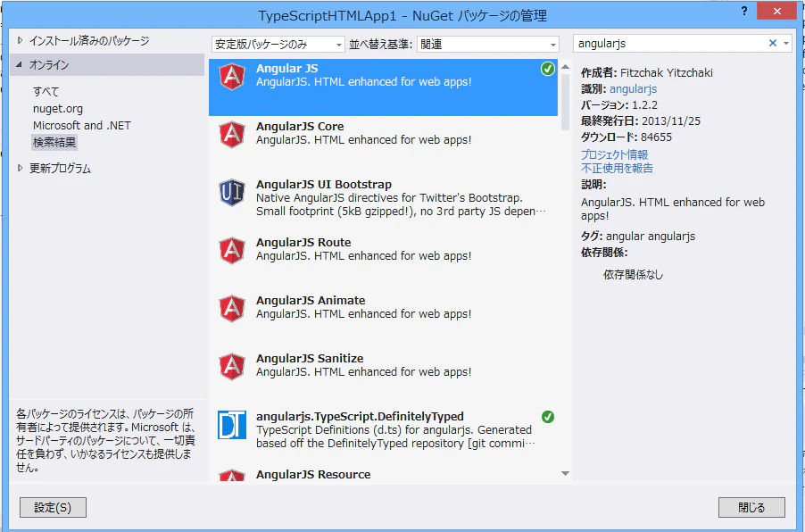Open the 並べ替え基準 sort dropdown
The height and width of the screenshot is (532, 805).
click(x=487, y=44)
